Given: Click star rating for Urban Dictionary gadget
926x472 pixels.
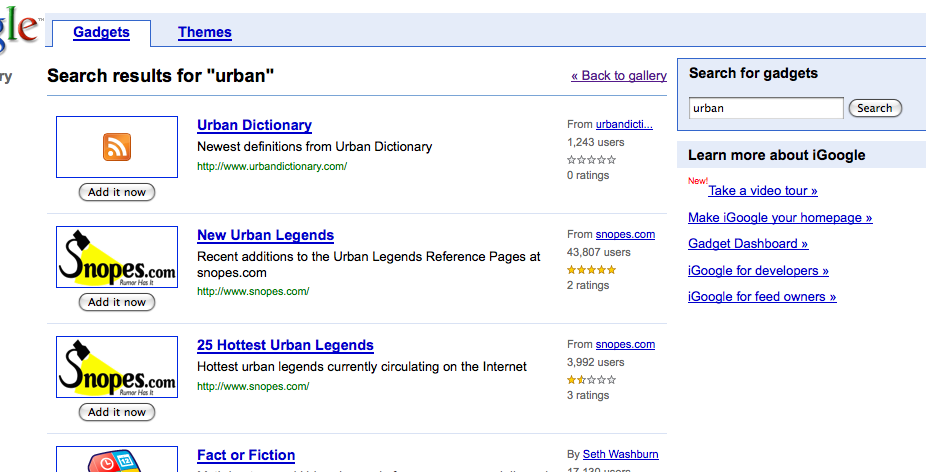Looking at the screenshot, I should pyautogui.click(x=591, y=159).
